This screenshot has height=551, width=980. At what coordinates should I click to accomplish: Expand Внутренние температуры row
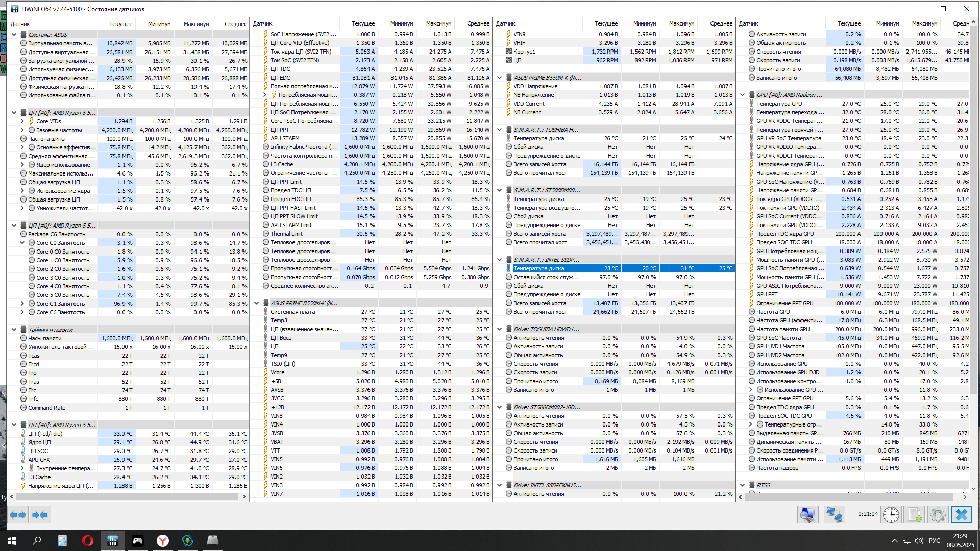tap(22, 468)
